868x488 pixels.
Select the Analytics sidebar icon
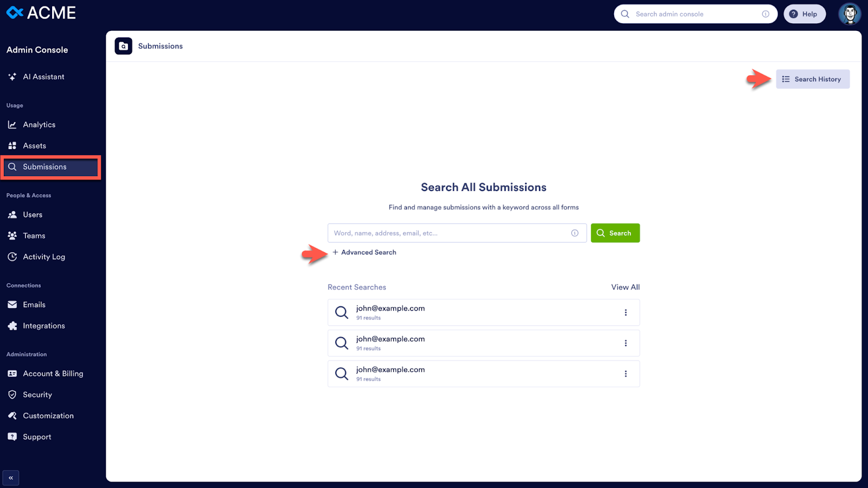point(12,124)
